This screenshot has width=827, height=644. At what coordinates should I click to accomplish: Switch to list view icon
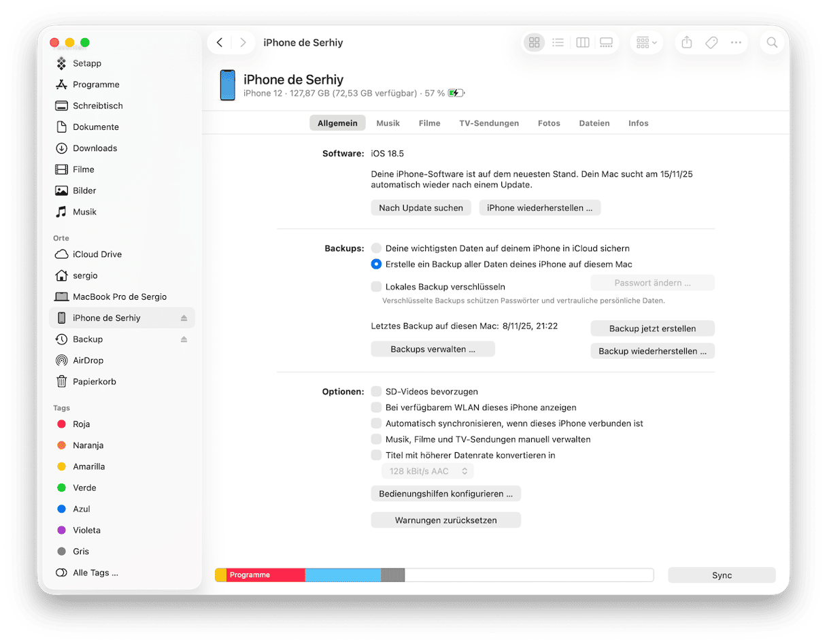[558, 43]
